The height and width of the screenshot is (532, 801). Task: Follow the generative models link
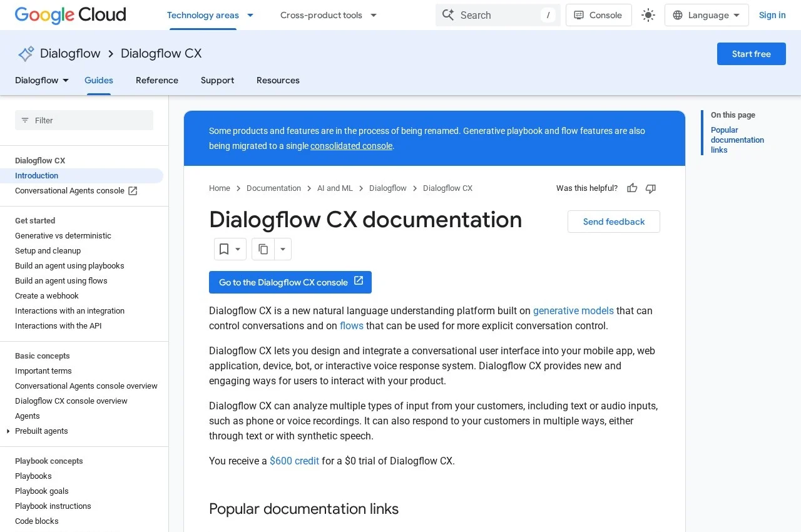[573, 310]
